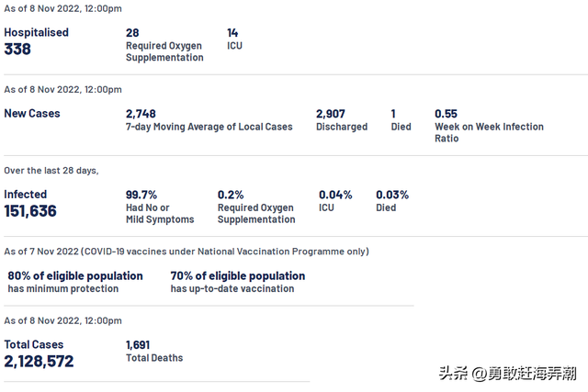
Task: Select the 99.7% No or Mild Symptoms stat
Action: tap(141, 195)
